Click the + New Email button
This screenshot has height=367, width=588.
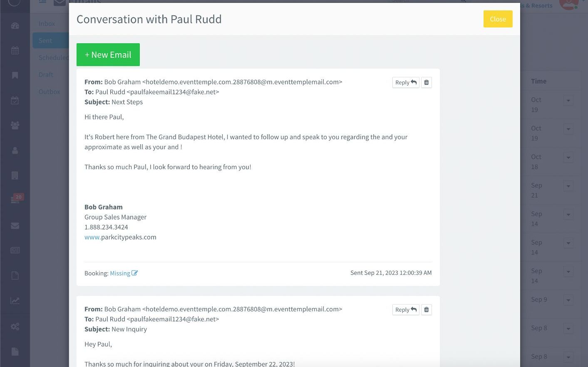[x=108, y=55]
